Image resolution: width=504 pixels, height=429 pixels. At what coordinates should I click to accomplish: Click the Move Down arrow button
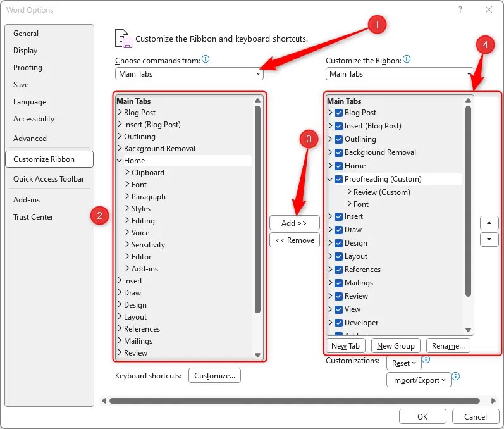click(x=489, y=239)
